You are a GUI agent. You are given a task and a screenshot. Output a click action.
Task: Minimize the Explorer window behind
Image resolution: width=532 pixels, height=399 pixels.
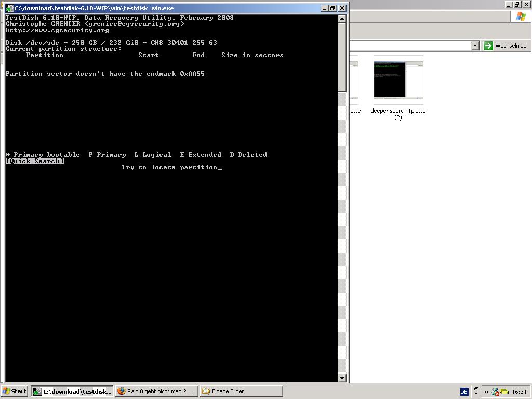[508, 4]
